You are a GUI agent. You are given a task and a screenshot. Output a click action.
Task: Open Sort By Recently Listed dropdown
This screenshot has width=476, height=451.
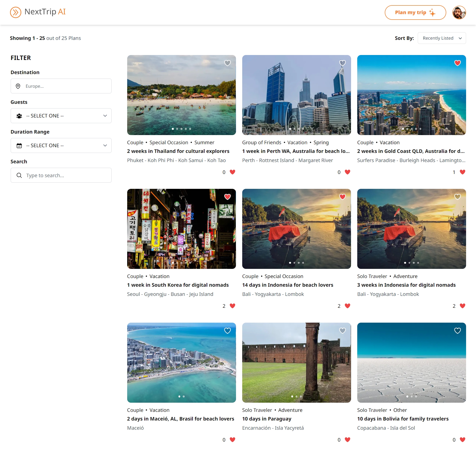(x=442, y=38)
